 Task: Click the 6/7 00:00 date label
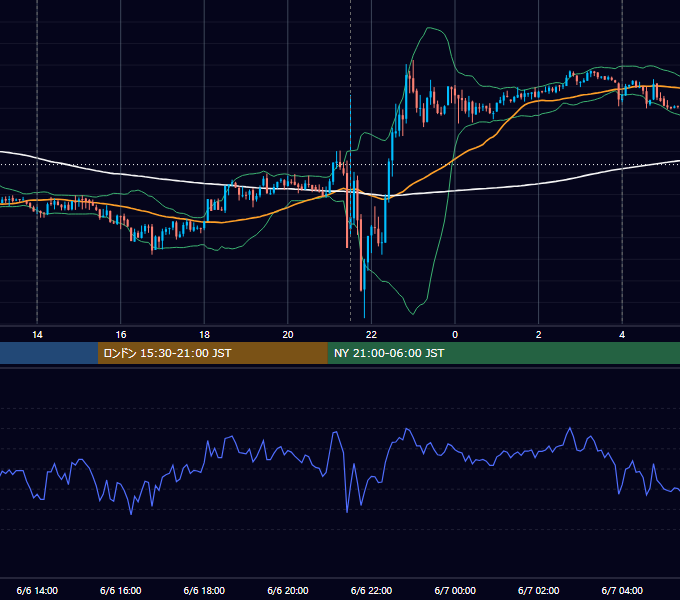click(x=455, y=590)
